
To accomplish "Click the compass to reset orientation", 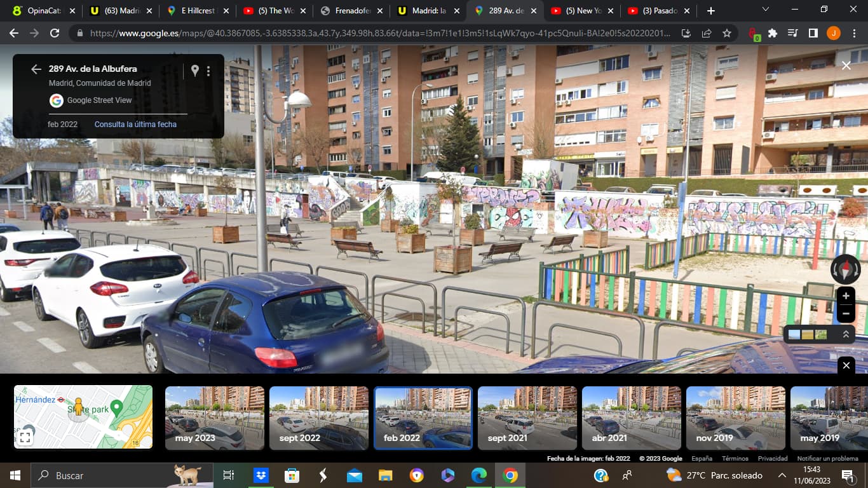I will [845, 269].
